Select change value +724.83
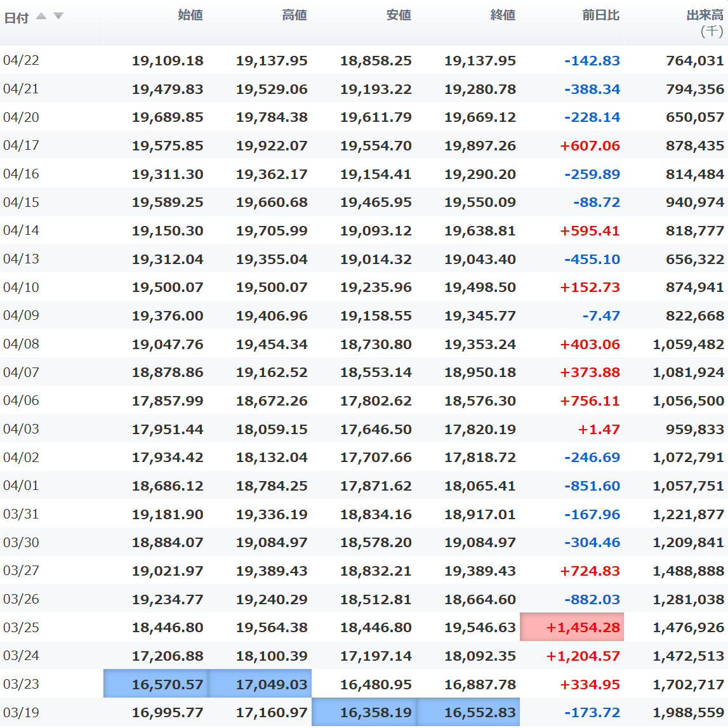The height and width of the screenshot is (728, 728). tap(590, 571)
